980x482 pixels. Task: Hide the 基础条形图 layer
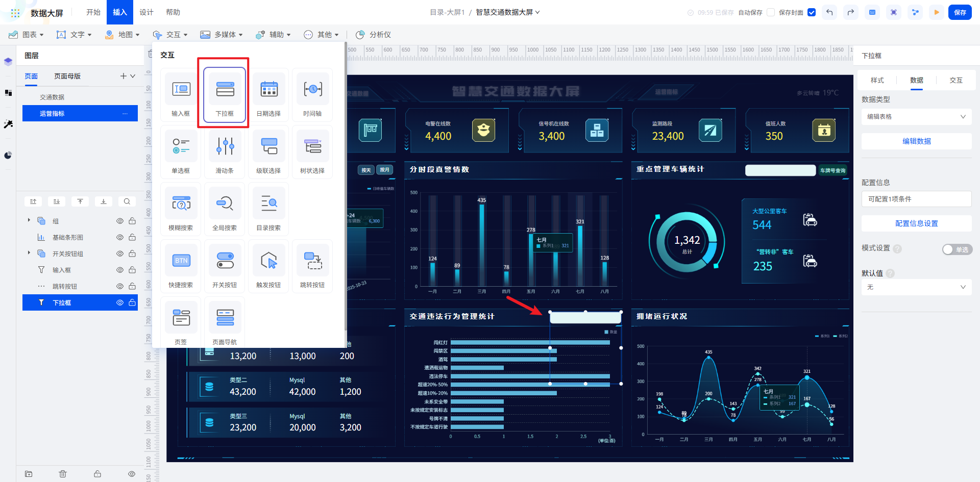120,237
